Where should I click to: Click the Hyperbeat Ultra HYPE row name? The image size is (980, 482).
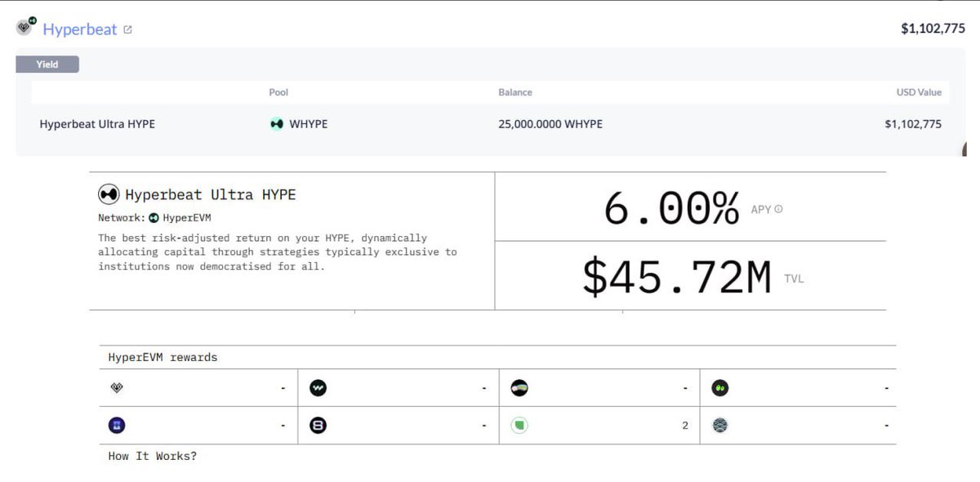click(x=97, y=124)
